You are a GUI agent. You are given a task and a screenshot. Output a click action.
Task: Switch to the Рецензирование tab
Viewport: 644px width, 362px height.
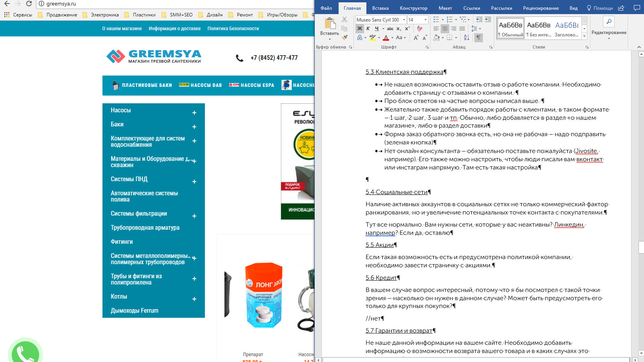click(x=541, y=8)
